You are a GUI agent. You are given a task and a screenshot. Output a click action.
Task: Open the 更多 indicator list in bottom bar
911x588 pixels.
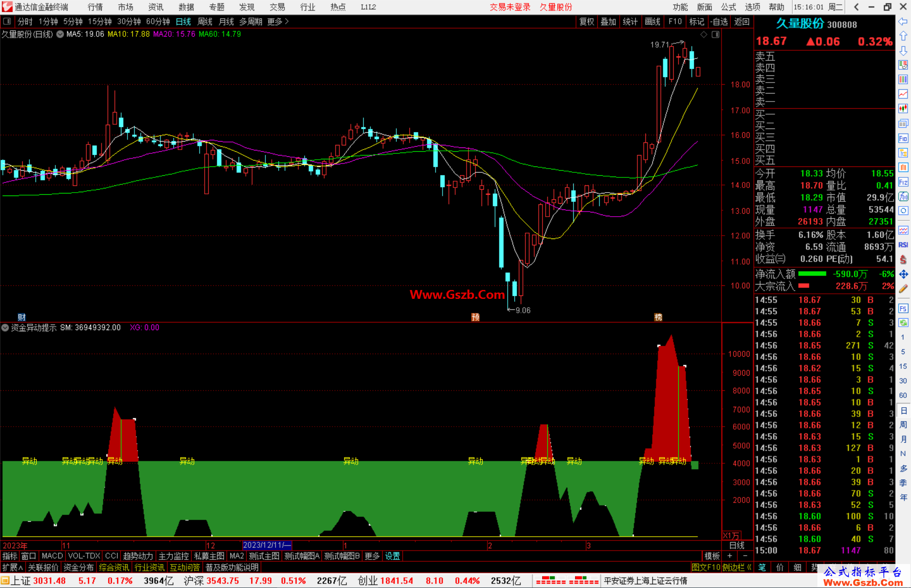(x=372, y=556)
